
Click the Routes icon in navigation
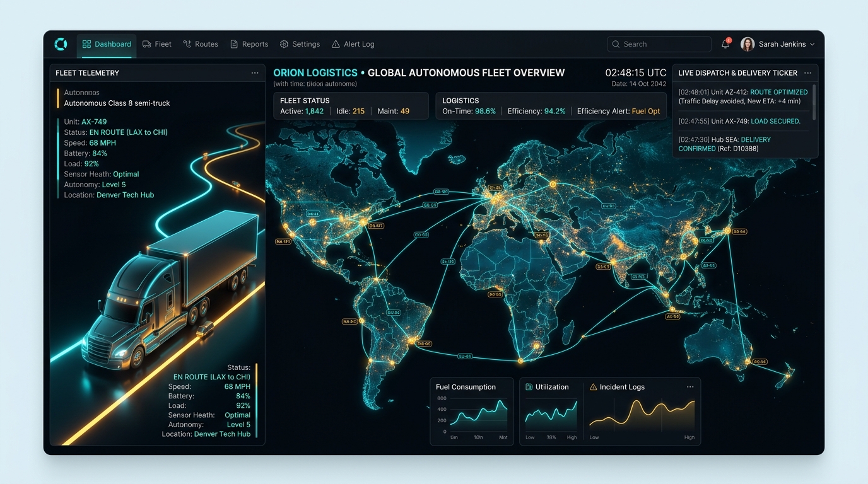click(x=187, y=44)
